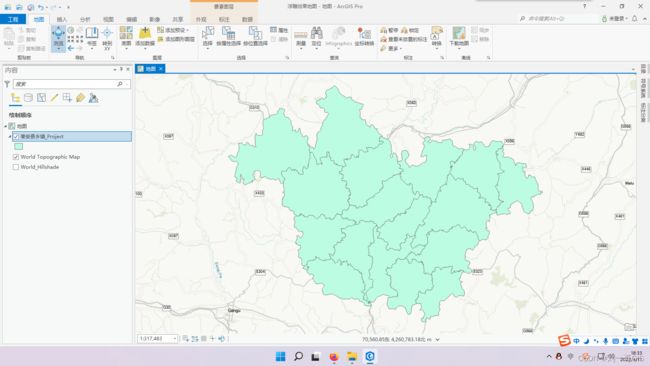Screen dimensions: 650x366
Task: Open coordinate display units dropdown
Action: [x=437, y=339]
